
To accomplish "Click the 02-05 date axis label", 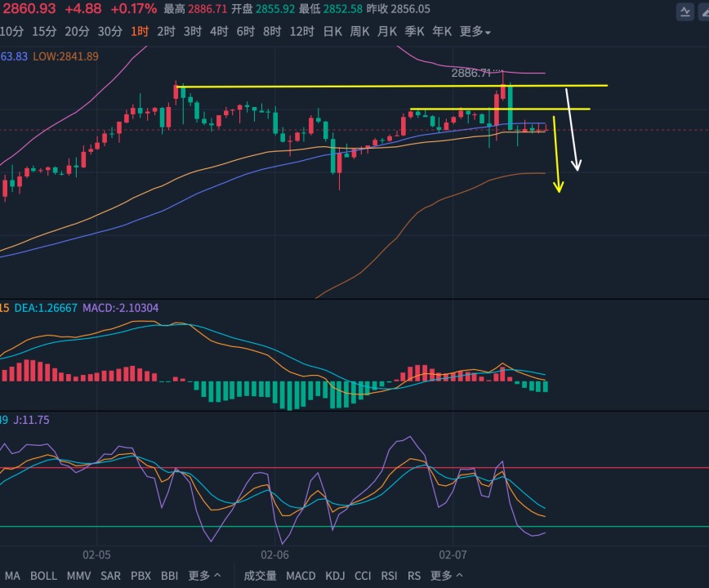I will pos(96,555).
